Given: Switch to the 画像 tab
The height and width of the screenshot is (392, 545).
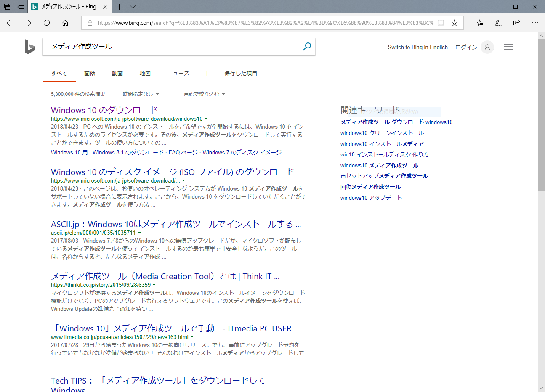Looking at the screenshot, I should [90, 73].
